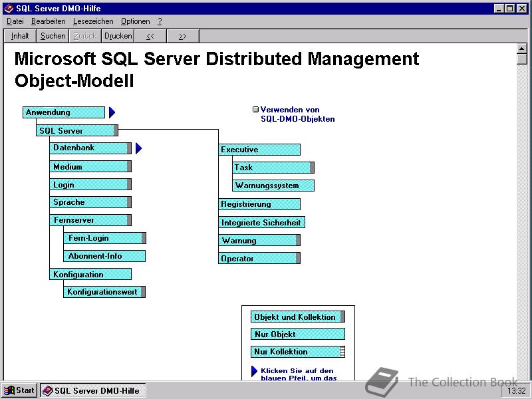The height and width of the screenshot is (399, 532).
Task: Go to previous topic with << button
Action: tap(150, 36)
